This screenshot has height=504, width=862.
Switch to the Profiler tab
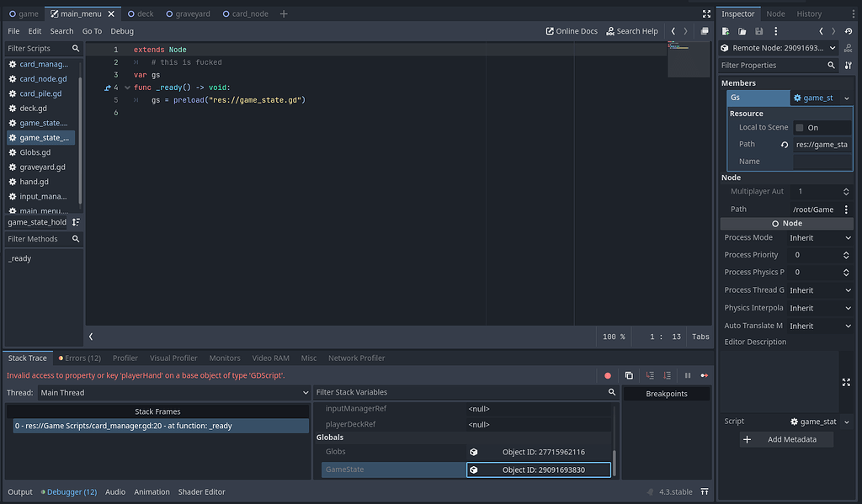[125, 358]
